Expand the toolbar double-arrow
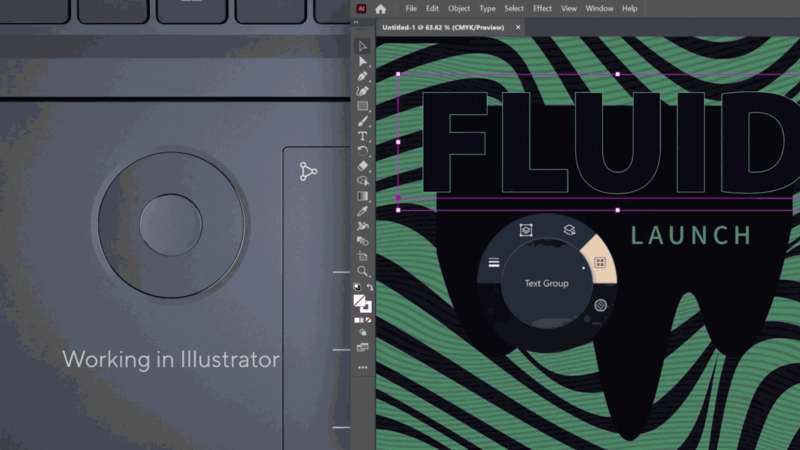 click(x=356, y=22)
